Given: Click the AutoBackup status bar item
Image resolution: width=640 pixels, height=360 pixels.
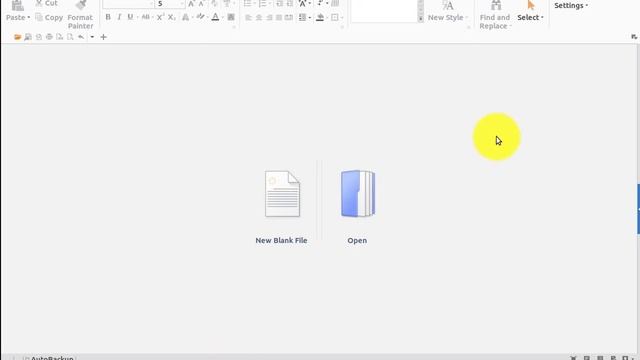Looking at the screenshot, I should (x=49, y=358).
